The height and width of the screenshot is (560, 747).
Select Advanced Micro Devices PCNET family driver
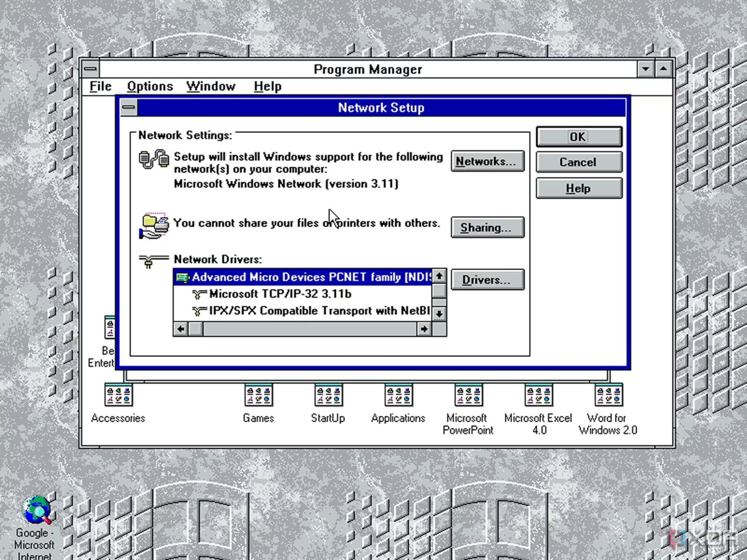click(303, 277)
